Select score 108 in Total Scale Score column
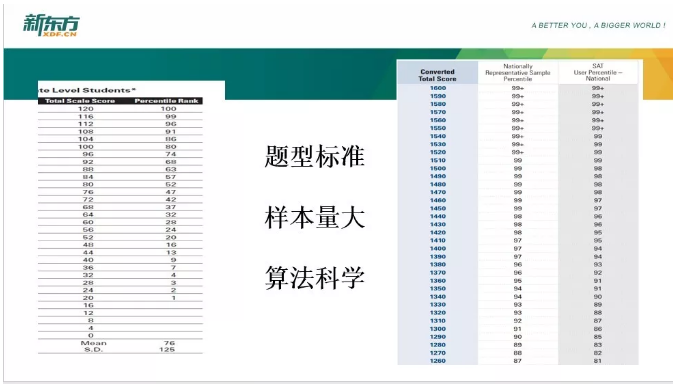 coord(86,131)
